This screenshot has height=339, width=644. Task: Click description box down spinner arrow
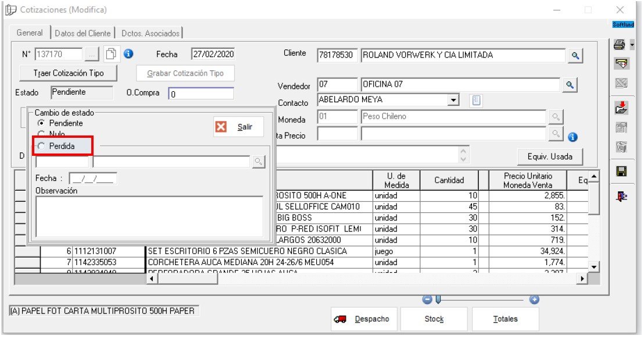(463, 159)
